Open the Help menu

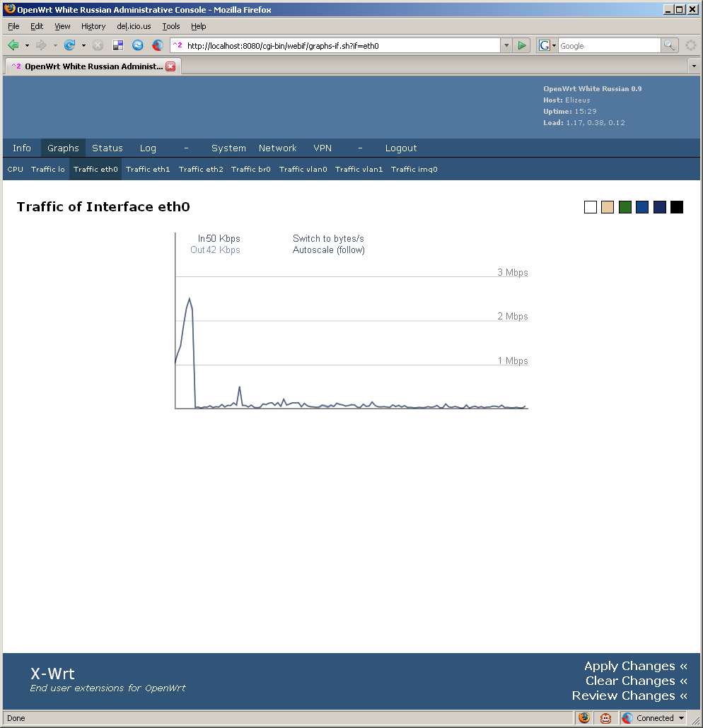click(199, 26)
